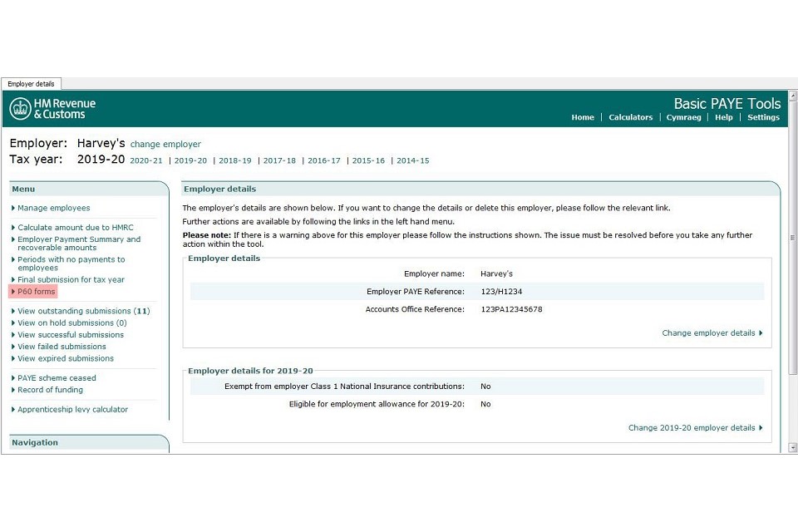Screen dimensions: 798x532
Task: Click Change 2019-20 employer details link
Action: tap(695, 427)
